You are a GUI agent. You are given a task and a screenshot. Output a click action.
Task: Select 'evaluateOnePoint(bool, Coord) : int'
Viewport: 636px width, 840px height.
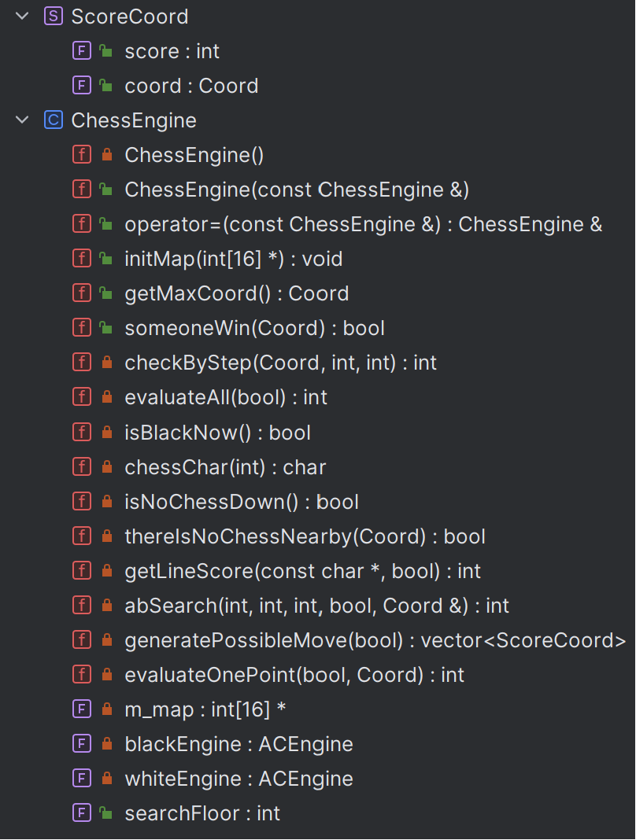(294, 675)
